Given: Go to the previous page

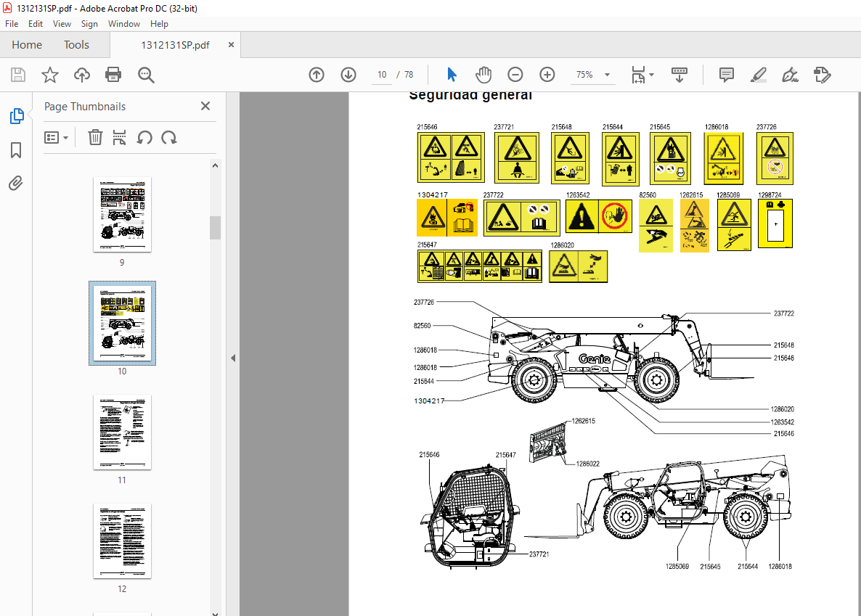Looking at the screenshot, I should tap(317, 75).
